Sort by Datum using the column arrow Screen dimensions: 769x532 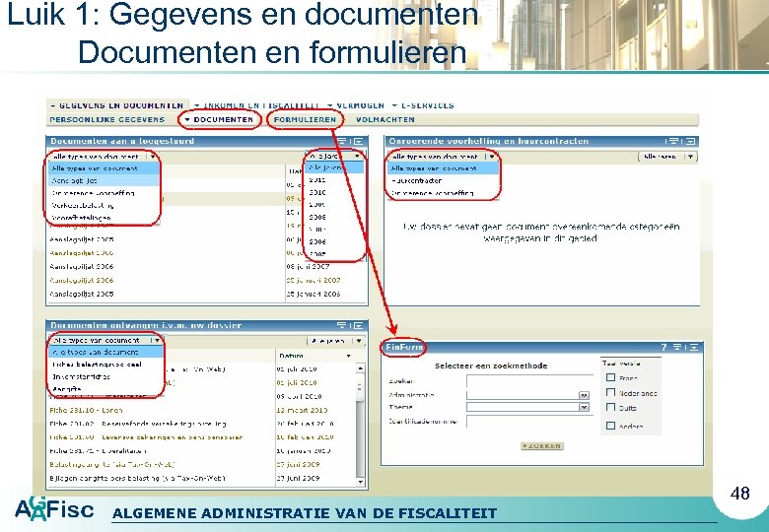[349, 356]
